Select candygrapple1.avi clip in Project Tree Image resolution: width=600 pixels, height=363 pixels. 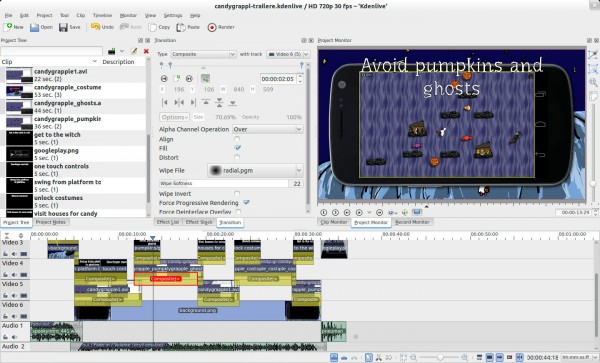pyautogui.click(x=73, y=75)
